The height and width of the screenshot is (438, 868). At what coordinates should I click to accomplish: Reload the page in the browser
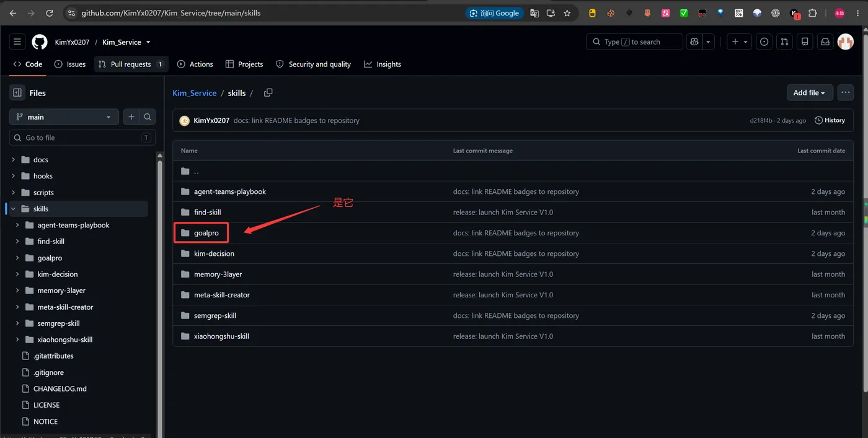[x=50, y=13]
